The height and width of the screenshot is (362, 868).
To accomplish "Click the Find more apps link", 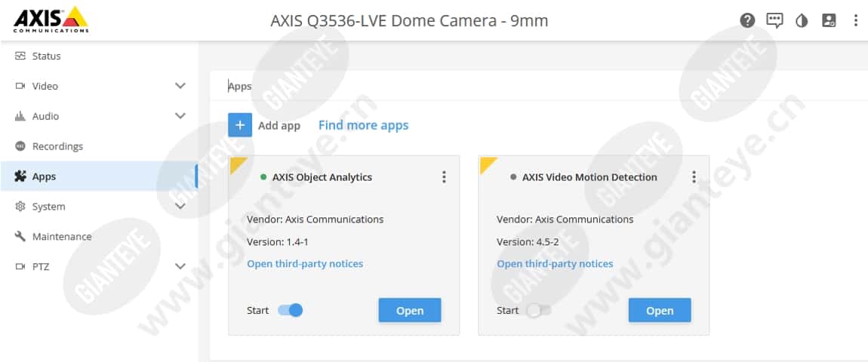I will (x=363, y=125).
